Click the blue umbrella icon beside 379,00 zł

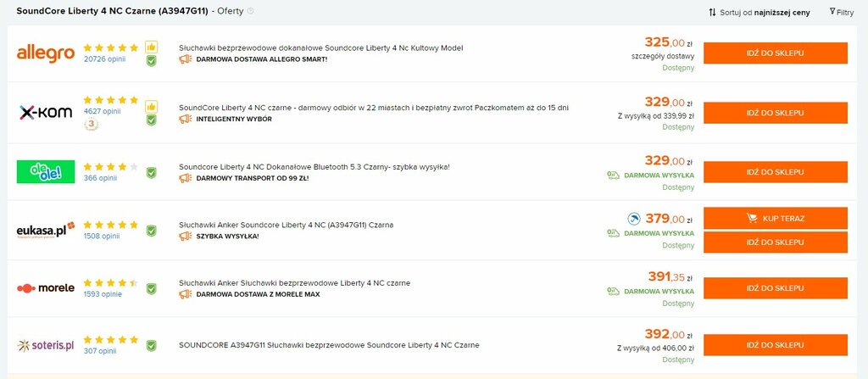coord(634,219)
